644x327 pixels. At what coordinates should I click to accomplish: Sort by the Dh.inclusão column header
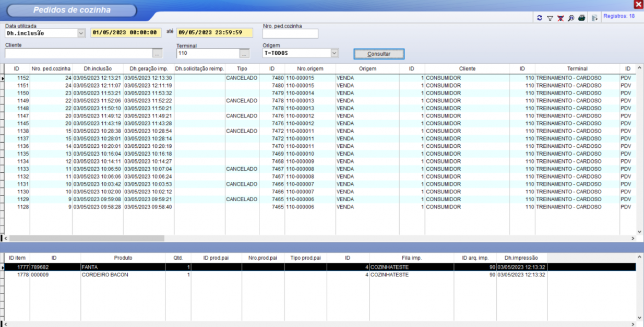(98, 68)
